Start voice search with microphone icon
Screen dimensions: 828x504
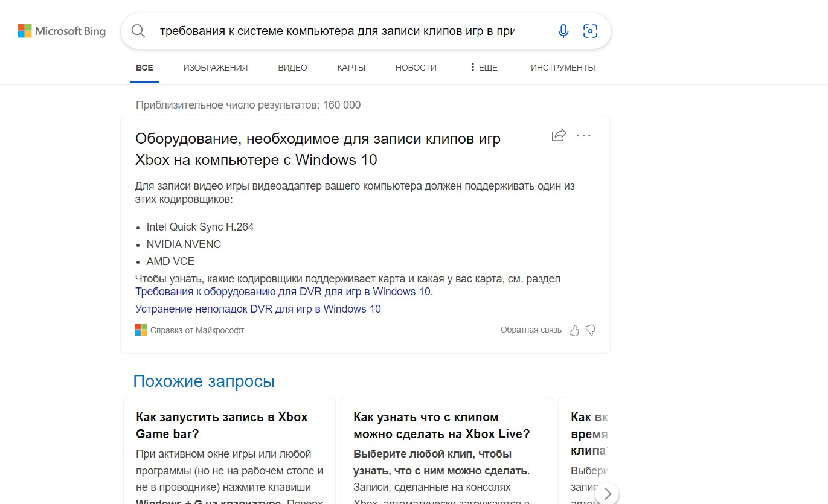coord(563,31)
